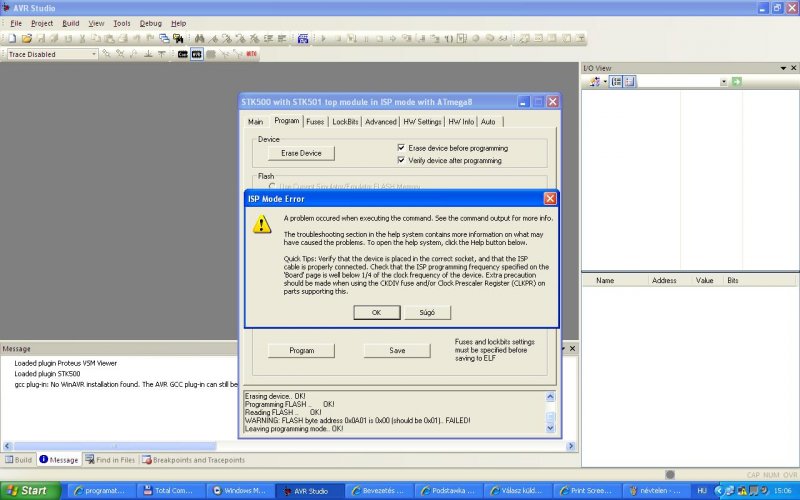This screenshot has height=500, width=800.
Task: Click the HU language indicator in tray
Action: (x=702, y=491)
